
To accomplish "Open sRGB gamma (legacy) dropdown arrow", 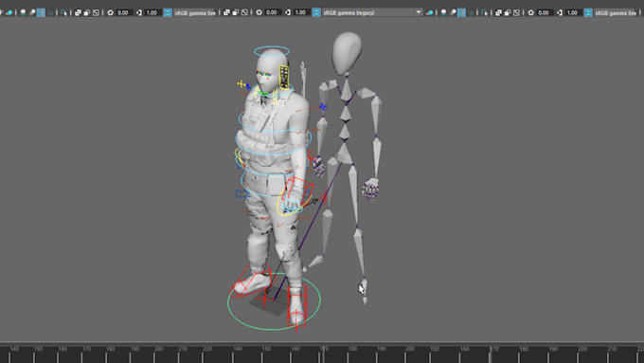I will (x=418, y=12).
